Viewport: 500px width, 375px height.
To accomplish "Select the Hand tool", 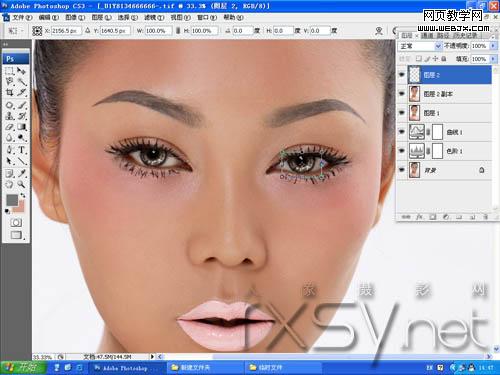I will tap(9, 184).
